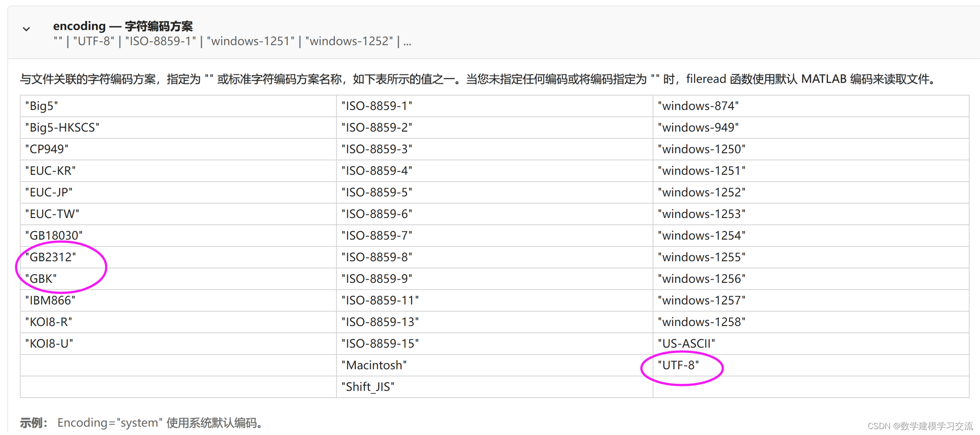This screenshot has width=980, height=435.
Task: Select the "Macintosh" encoding cell
Action: coord(374,365)
